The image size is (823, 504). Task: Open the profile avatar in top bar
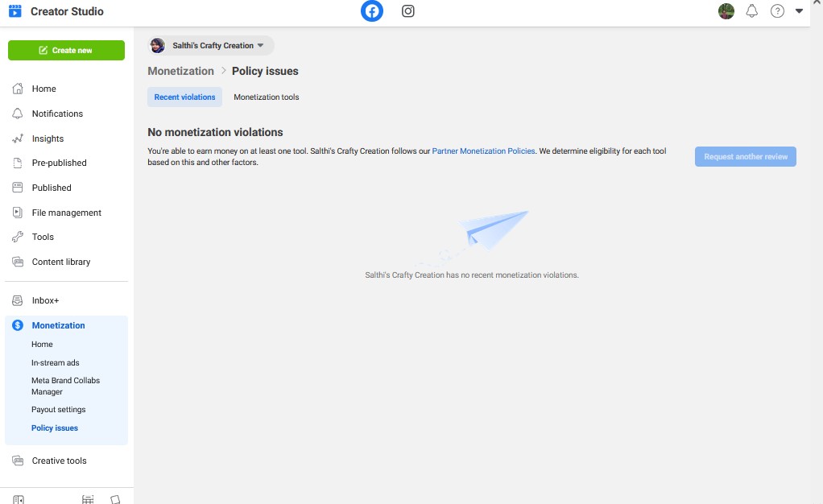[726, 11]
